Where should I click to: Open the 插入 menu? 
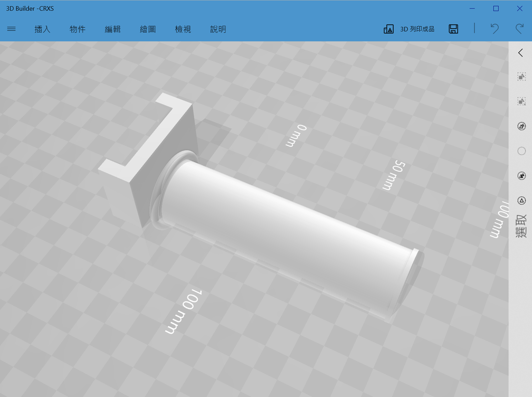click(42, 29)
